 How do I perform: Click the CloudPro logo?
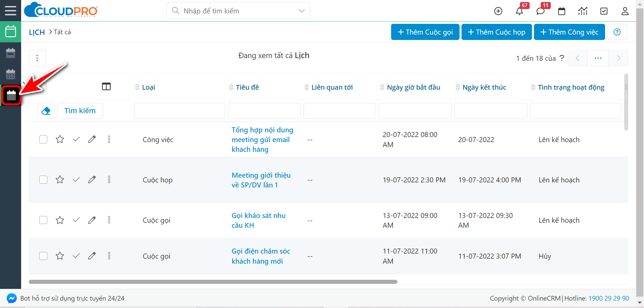coord(61,10)
